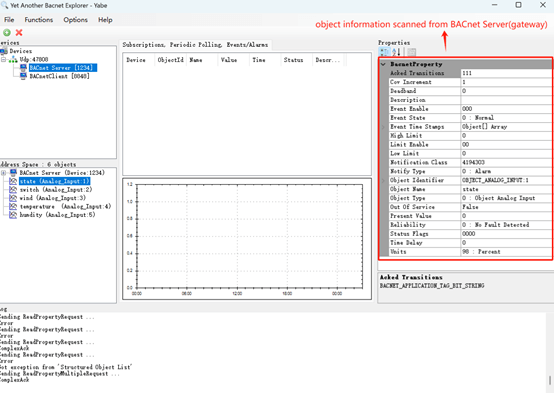Click the Yabe magnifier icon in title bar
The image size is (554, 393).
pyautogui.click(x=4, y=5)
